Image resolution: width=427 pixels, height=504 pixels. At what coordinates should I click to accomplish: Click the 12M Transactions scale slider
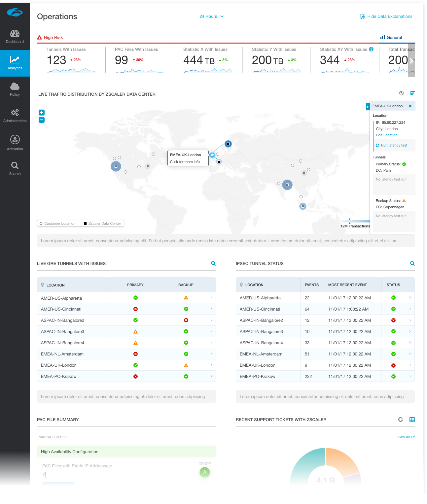tap(355, 221)
